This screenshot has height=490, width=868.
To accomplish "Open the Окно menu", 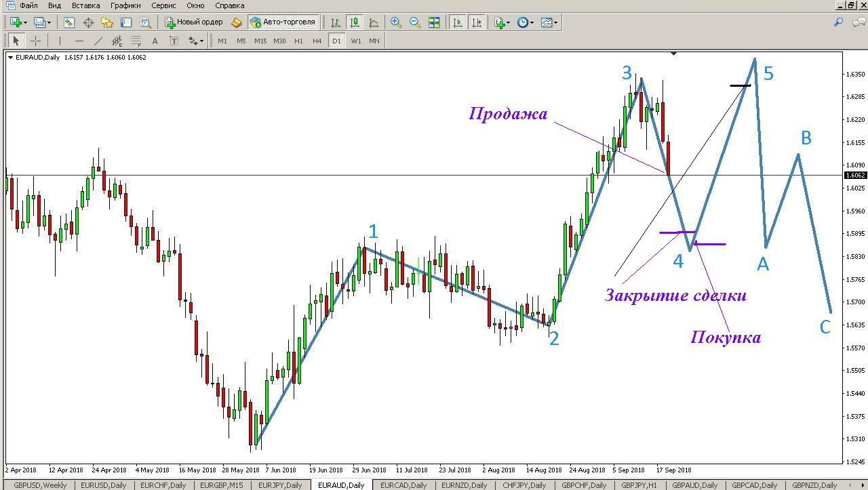I will (195, 5).
